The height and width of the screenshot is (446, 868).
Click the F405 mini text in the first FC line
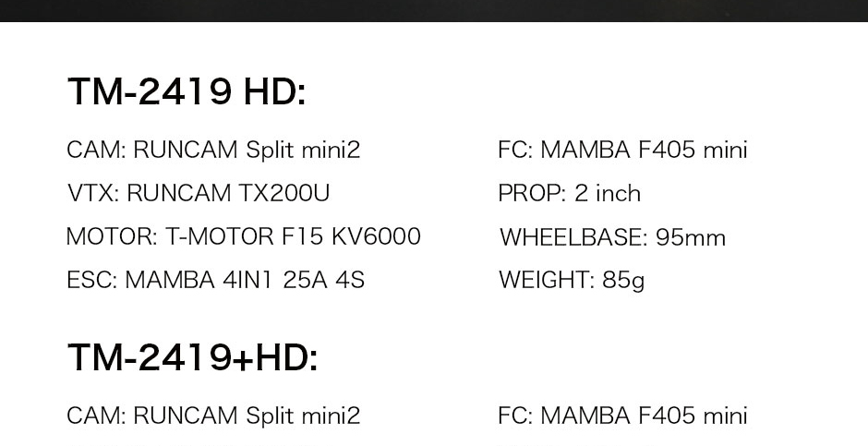693,150
